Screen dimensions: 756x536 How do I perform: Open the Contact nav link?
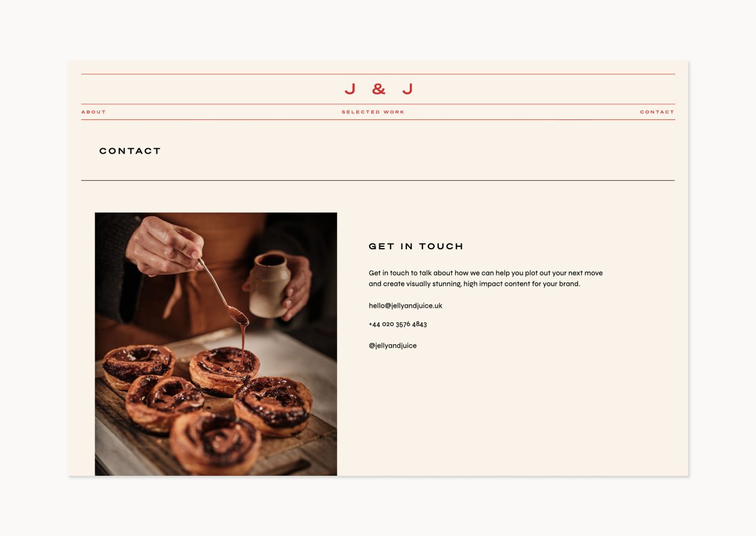657,112
